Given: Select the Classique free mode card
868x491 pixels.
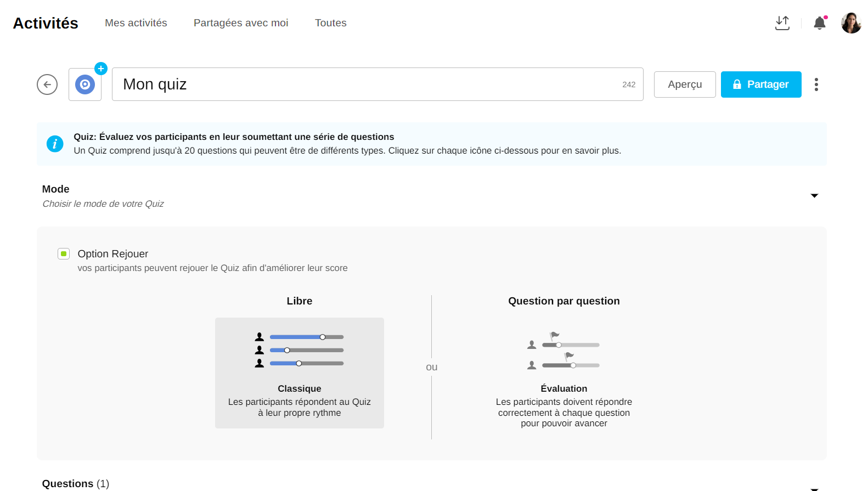Looking at the screenshot, I should click(x=300, y=373).
